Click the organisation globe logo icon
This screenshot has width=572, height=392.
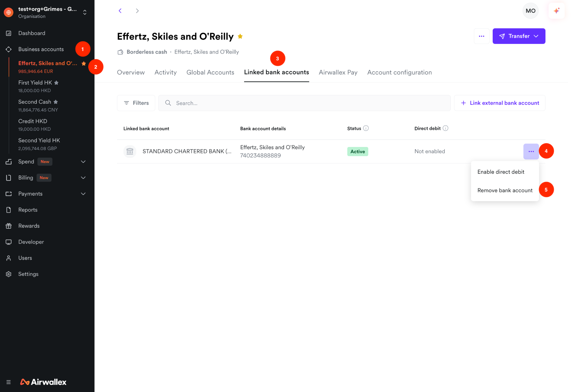[9, 12]
